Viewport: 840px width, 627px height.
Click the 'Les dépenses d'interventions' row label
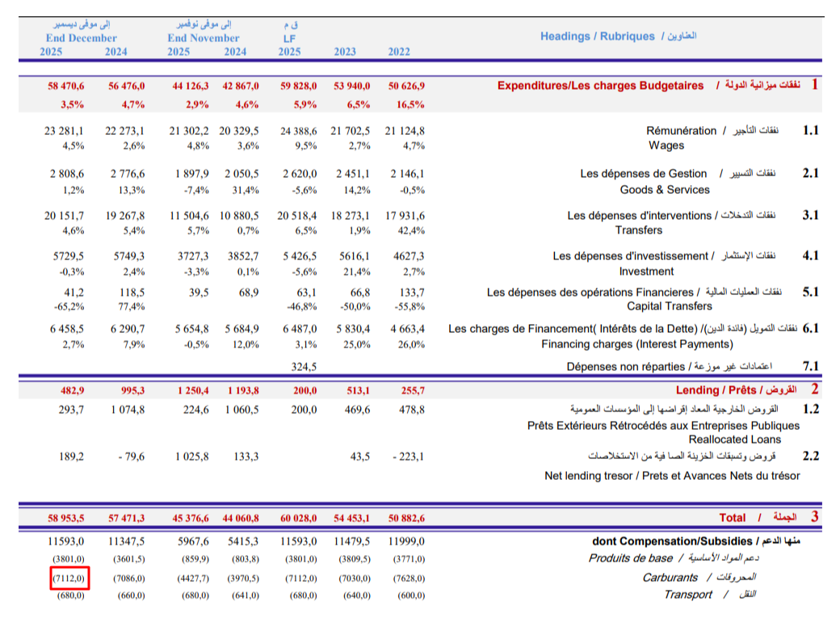click(639, 216)
